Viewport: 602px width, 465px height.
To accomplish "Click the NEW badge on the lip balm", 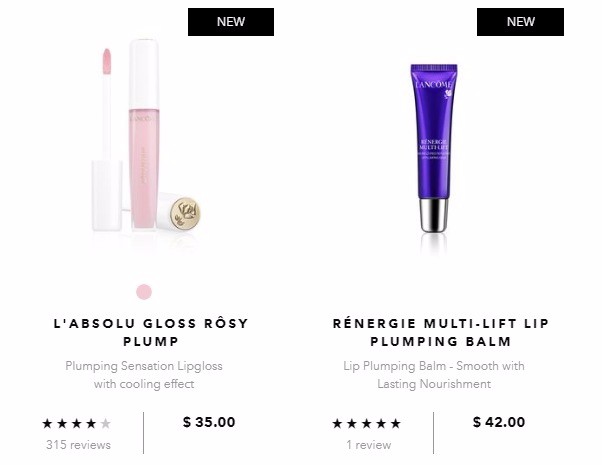I will 520,22.
